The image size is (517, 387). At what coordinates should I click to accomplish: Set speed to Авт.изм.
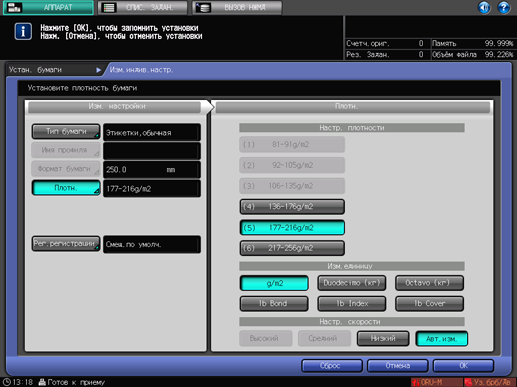[442, 339]
